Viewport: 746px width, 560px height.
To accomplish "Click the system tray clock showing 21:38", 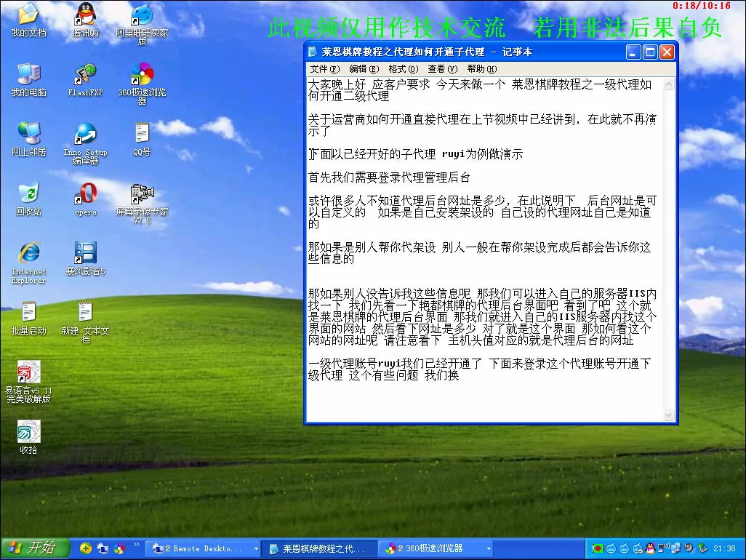I will [x=724, y=548].
